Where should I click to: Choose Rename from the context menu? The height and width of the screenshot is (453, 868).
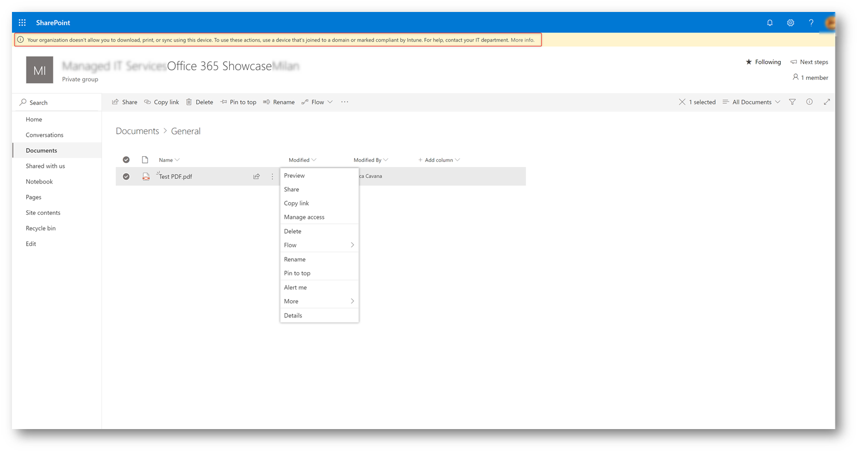[x=319, y=259]
